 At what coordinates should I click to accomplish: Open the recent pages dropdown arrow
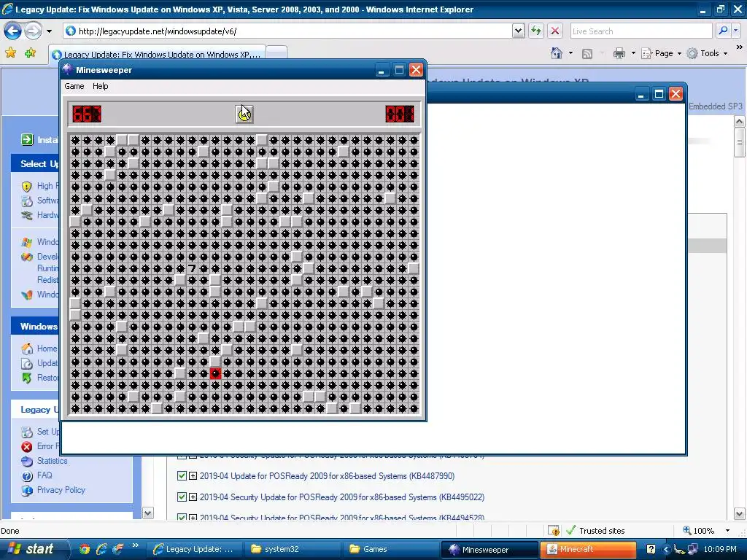49,31
